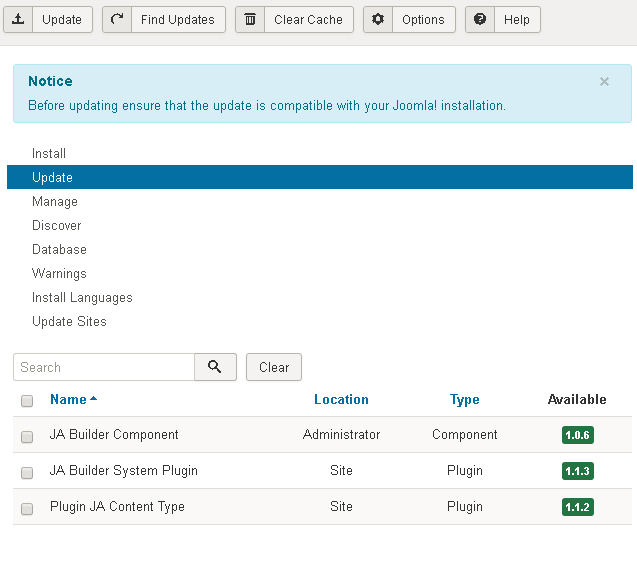Click the Clear Cache trash icon
This screenshot has width=637, height=561.
[x=250, y=20]
